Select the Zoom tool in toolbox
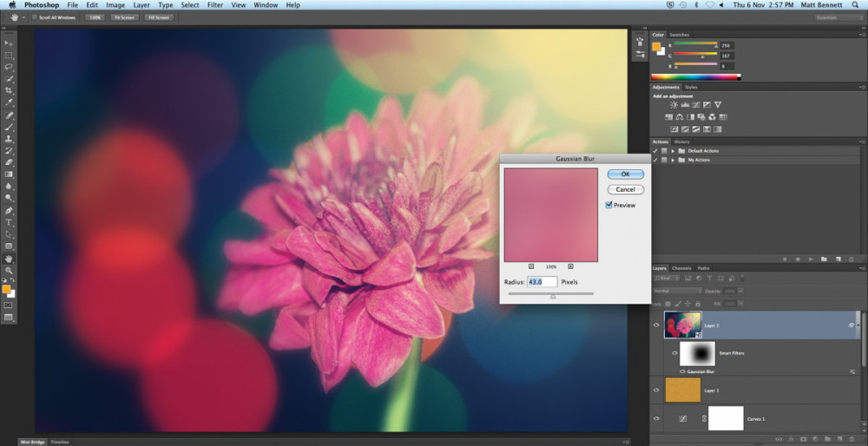The image size is (868, 446). click(x=9, y=271)
